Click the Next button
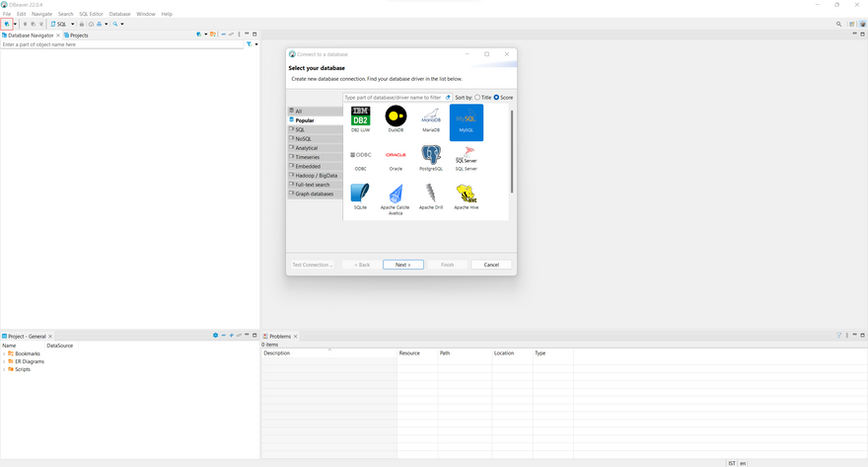This screenshot has width=868, height=467. click(402, 265)
